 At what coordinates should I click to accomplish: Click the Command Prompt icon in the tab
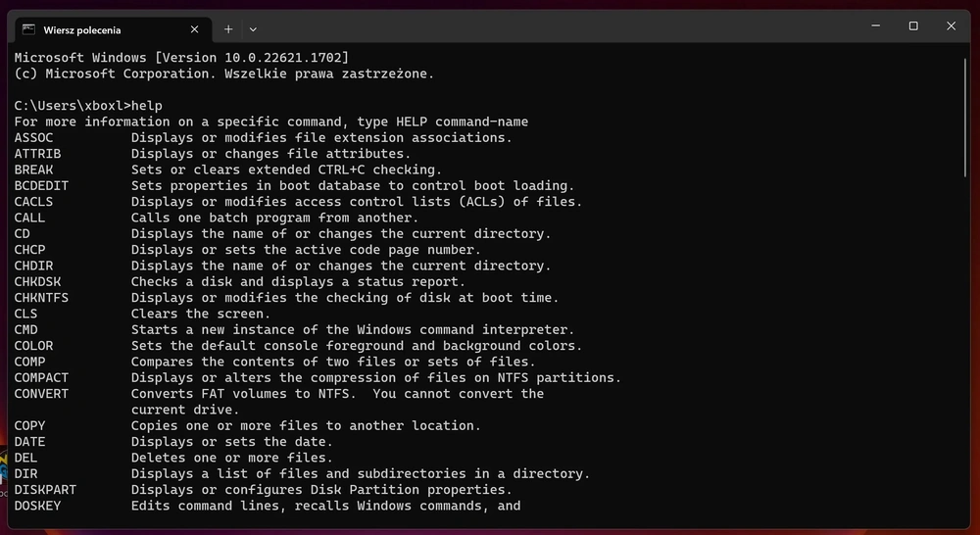coord(28,29)
